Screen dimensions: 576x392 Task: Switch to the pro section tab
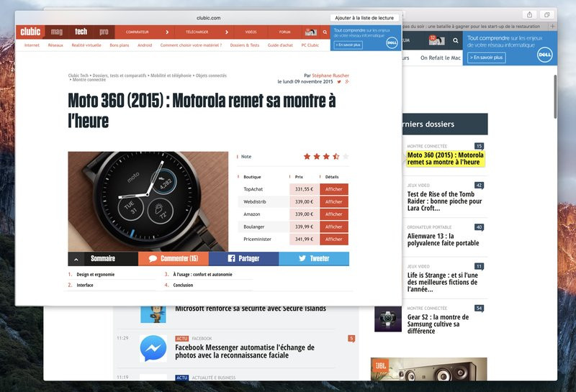point(104,32)
